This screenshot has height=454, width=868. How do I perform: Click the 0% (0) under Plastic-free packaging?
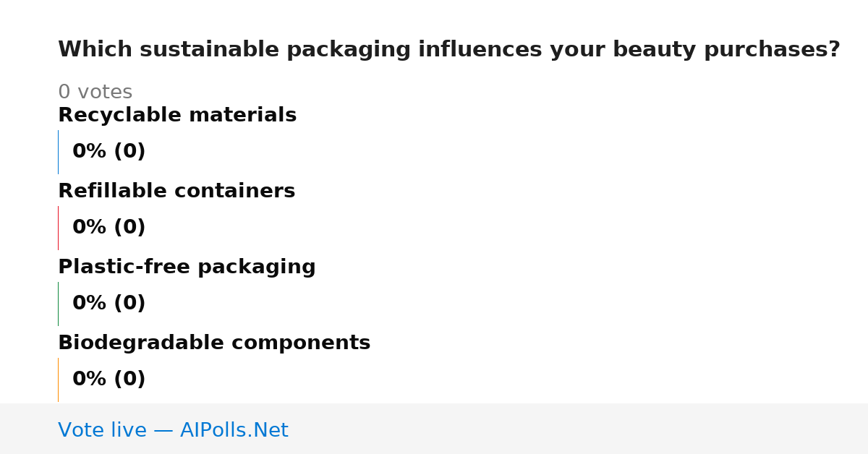pyautogui.click(x=109, y=304)
